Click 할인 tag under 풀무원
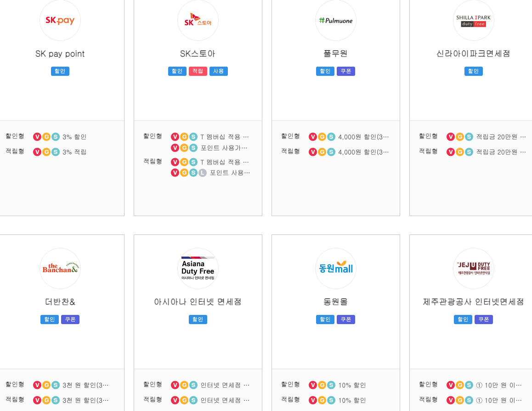The image size is (532, 411). [x=325, y=71]
